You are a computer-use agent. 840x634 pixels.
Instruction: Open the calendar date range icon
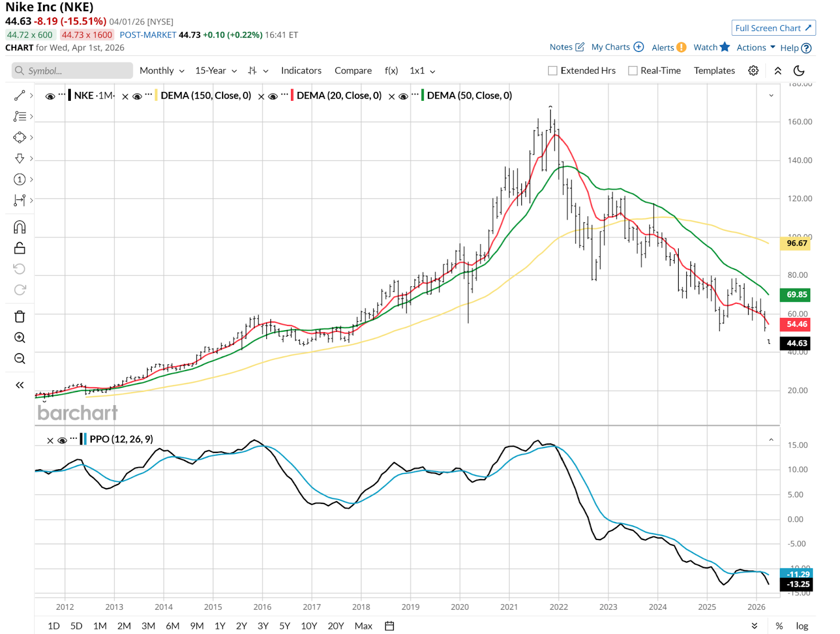389,626
